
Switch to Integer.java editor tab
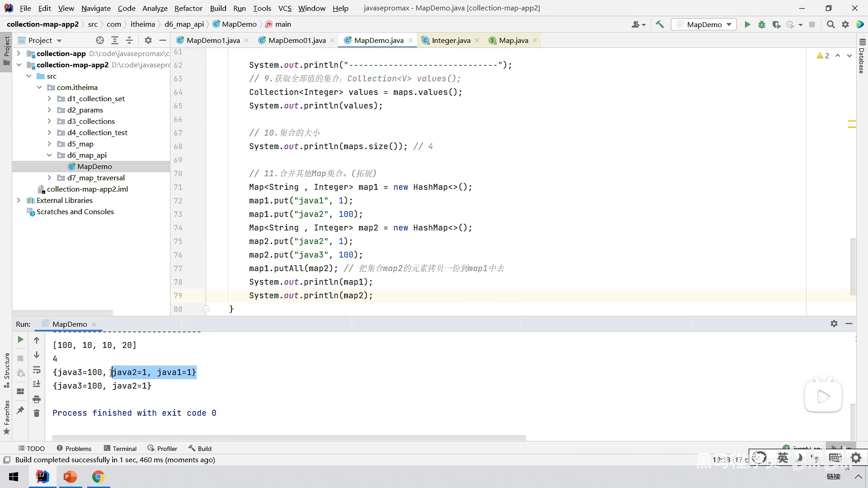450,40
